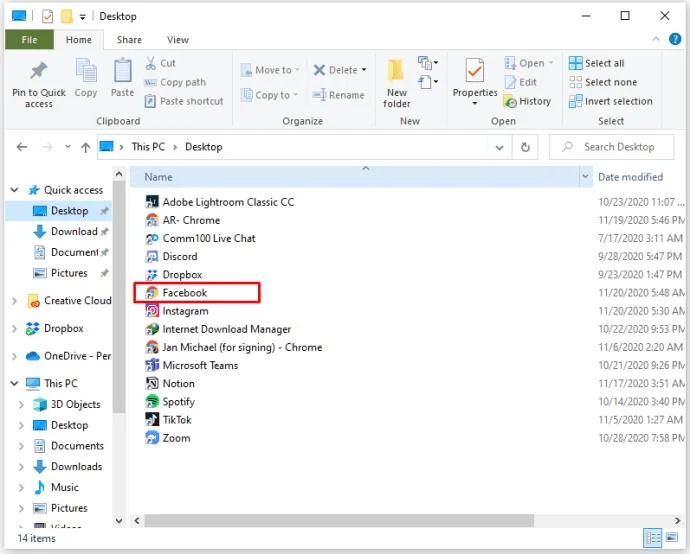Open the Properties checkmark icon
This screenshot has width=690, height=554.
475,70
